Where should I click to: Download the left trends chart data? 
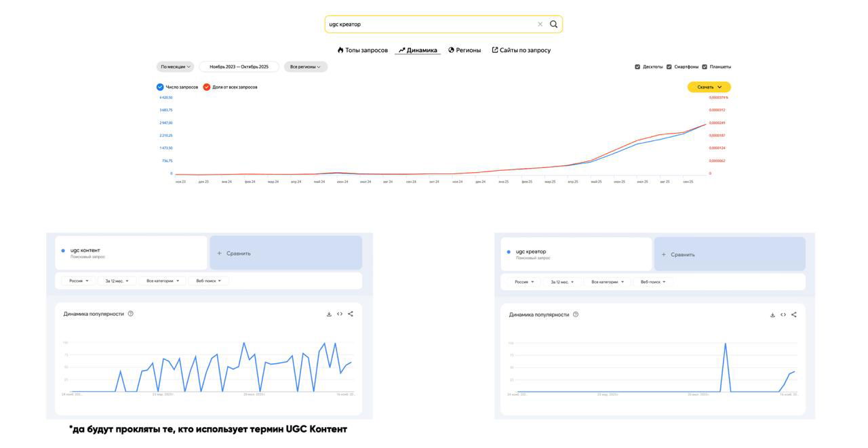[329, 314]
